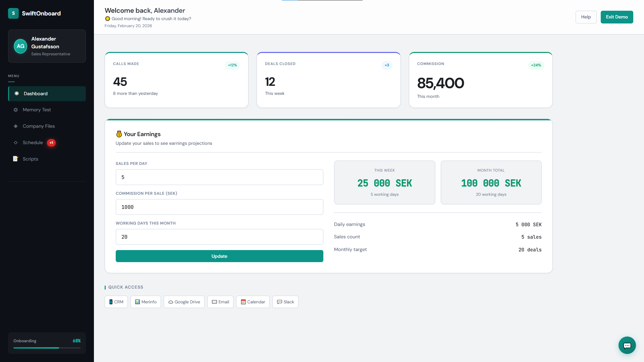Open Merinfo quick access shortcut
The height and width of the screenshot is (362, 644).
(x=146, y=302)
